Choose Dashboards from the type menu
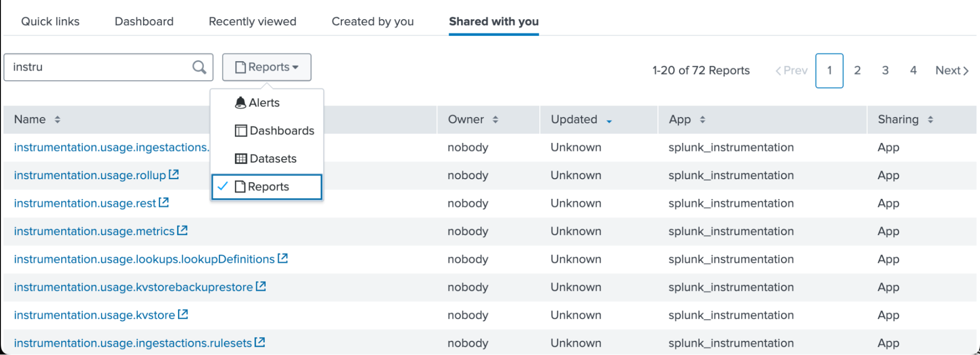 (281, 131)
